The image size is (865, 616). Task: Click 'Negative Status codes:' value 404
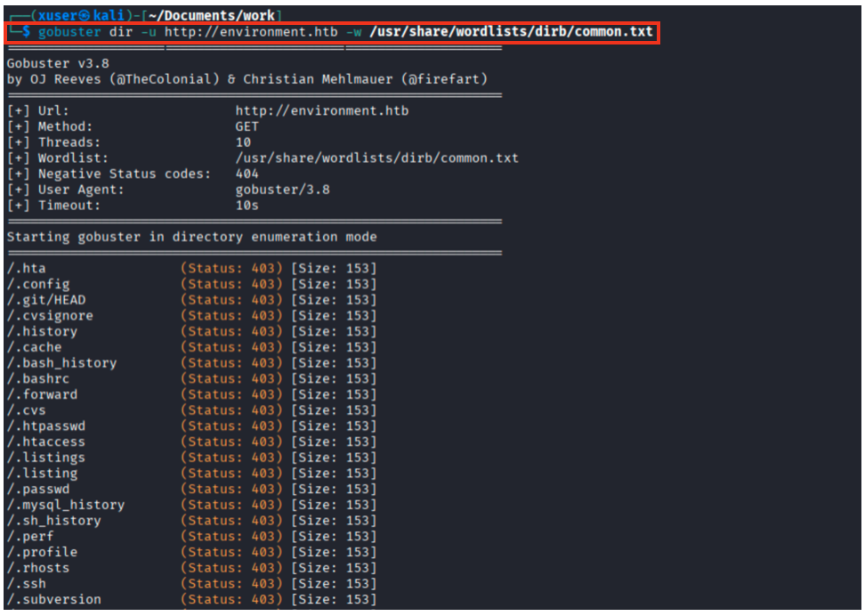[x=247, y=174]
